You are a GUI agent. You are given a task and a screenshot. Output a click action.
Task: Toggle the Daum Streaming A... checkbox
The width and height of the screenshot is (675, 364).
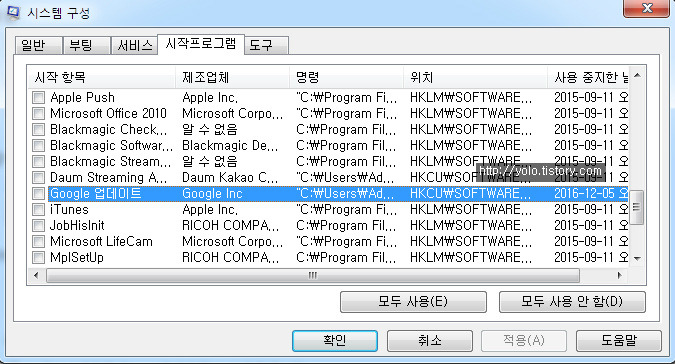(x=39, y=177)
